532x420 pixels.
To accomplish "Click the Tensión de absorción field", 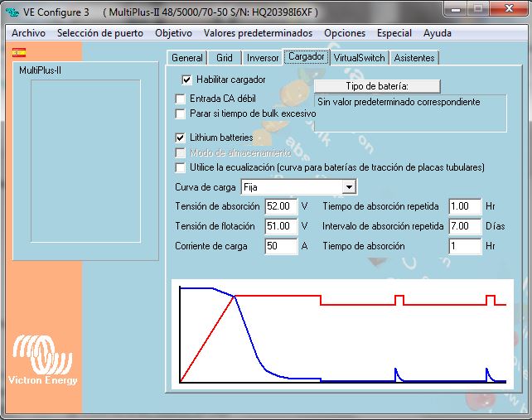I will (x=281, y=206).
